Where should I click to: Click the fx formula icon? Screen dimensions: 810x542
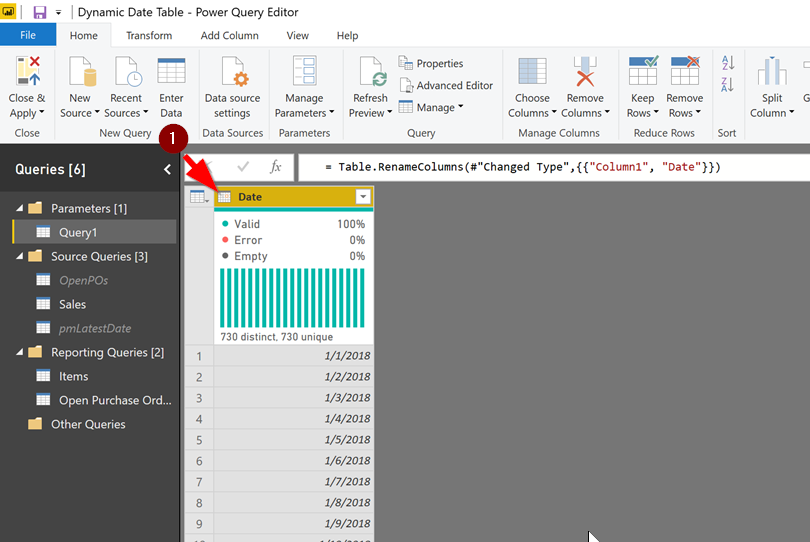(x=276, y=167)
